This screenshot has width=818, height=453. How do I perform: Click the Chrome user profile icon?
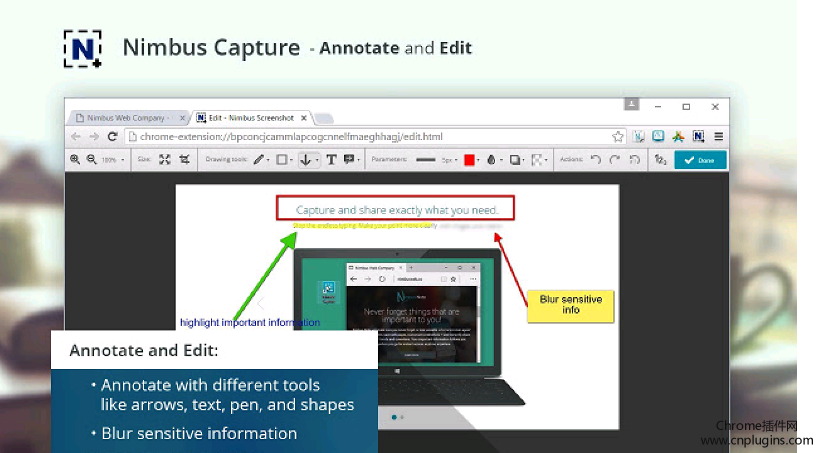[x=631, y=104]
